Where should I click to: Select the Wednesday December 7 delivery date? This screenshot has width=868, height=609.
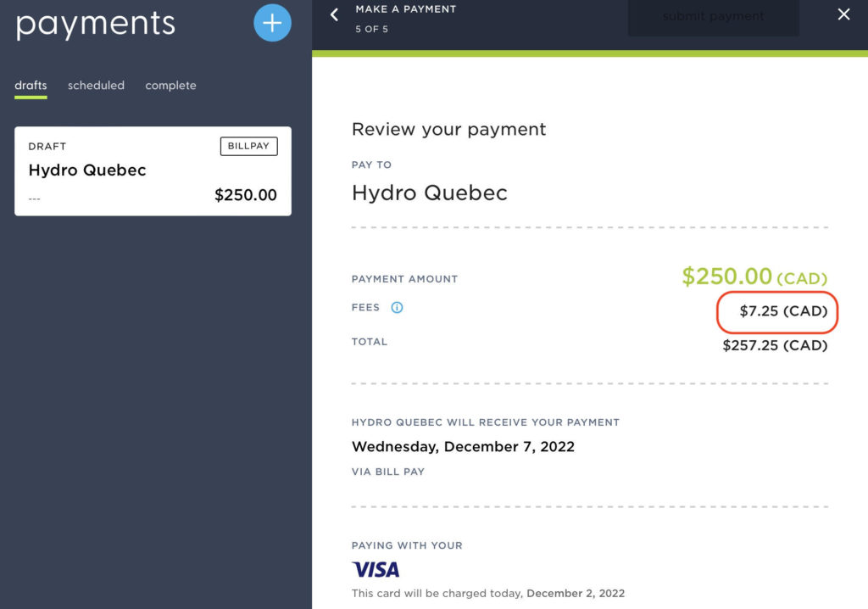tap(463, 446)
